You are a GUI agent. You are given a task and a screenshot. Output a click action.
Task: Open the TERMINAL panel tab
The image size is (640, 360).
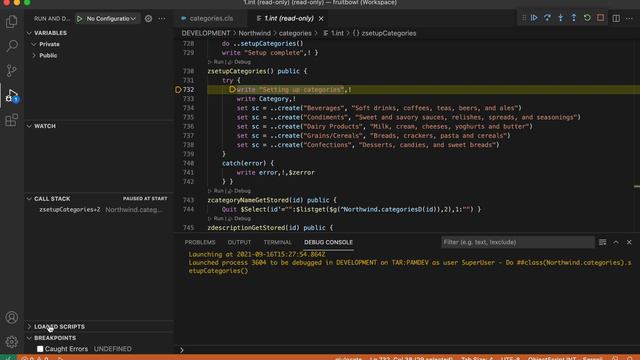pos(278,242)
